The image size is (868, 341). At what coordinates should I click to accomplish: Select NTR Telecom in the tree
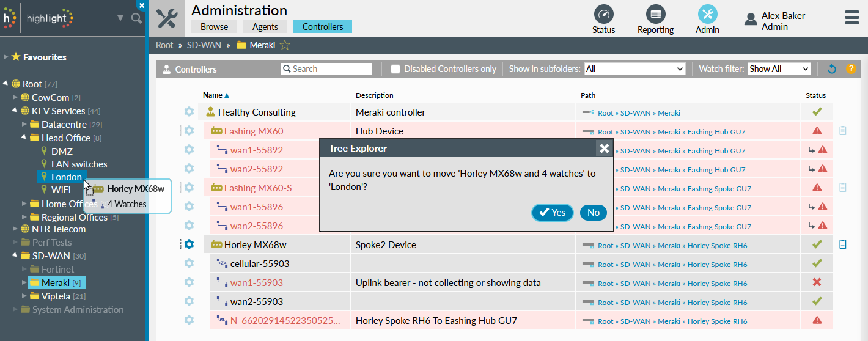[x=59, y=229]
